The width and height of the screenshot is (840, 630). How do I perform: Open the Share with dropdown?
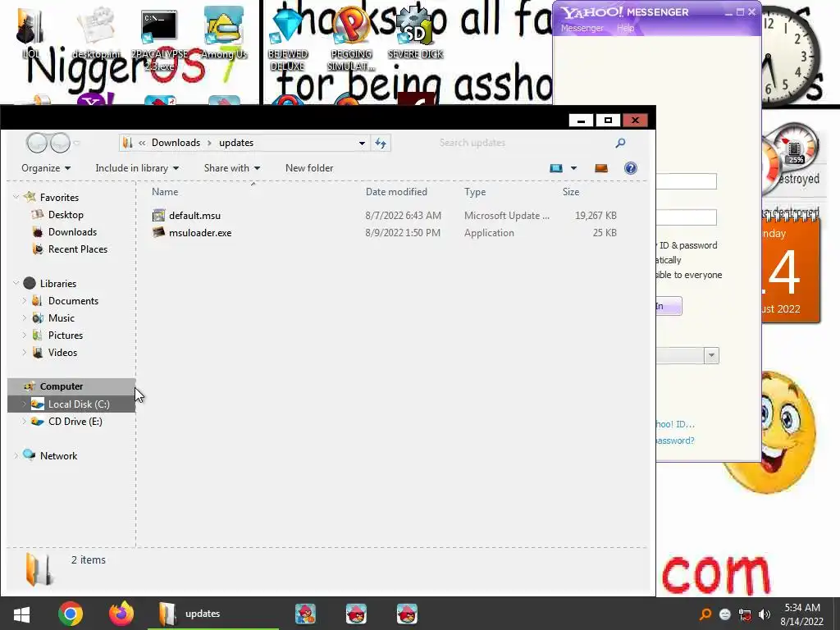click(232, 168)
